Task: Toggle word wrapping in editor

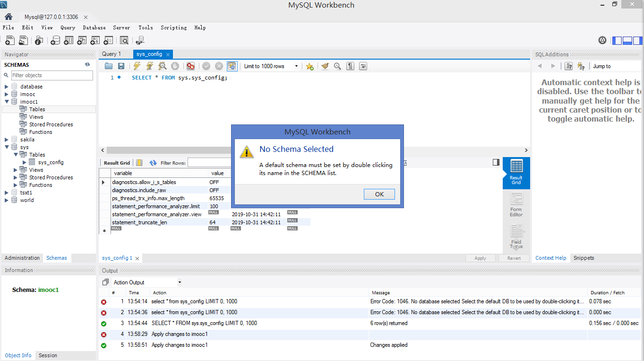Action: tap(363, 66)
